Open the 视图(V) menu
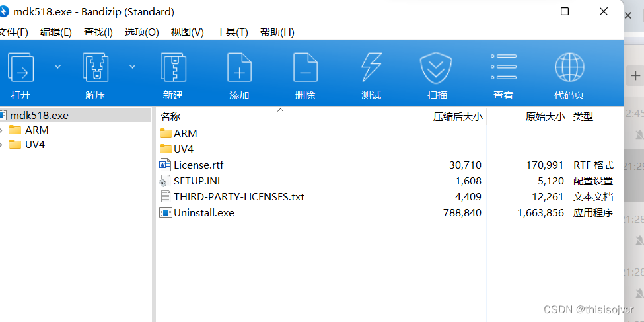 [x=188, y=32]
